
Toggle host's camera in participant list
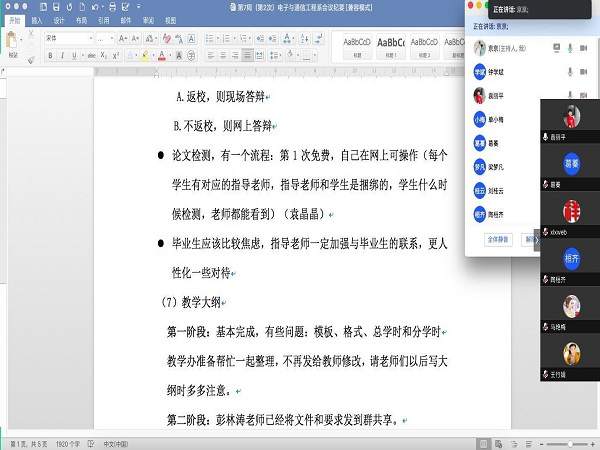click(x=584, y=48)
